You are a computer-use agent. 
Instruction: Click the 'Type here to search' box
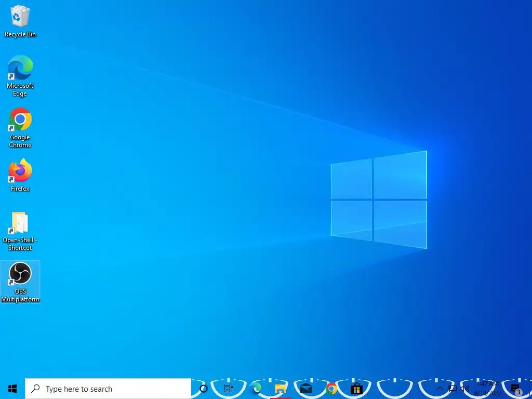coord(108,389)
